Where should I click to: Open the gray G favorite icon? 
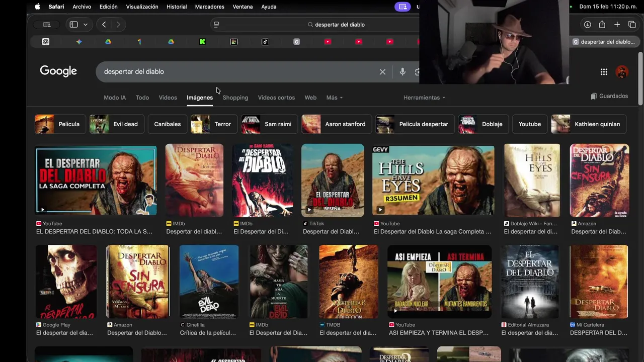(296, 42)
